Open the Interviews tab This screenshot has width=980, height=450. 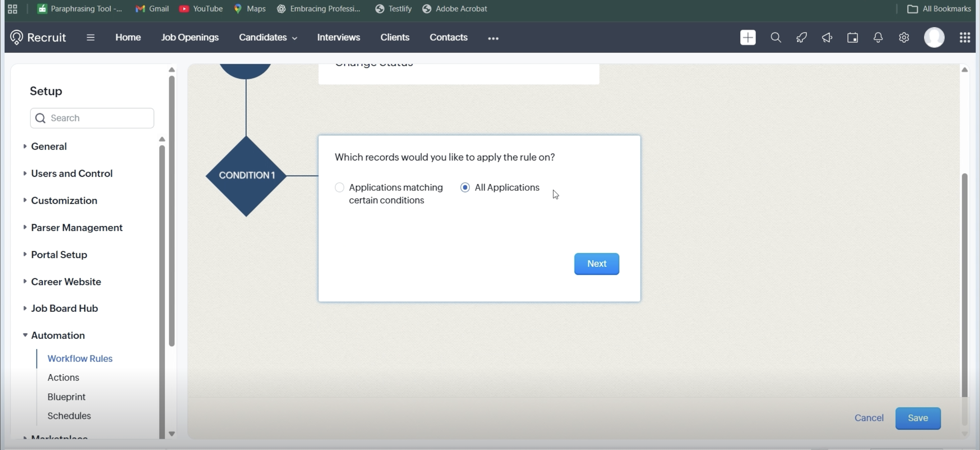click(338, 38)
